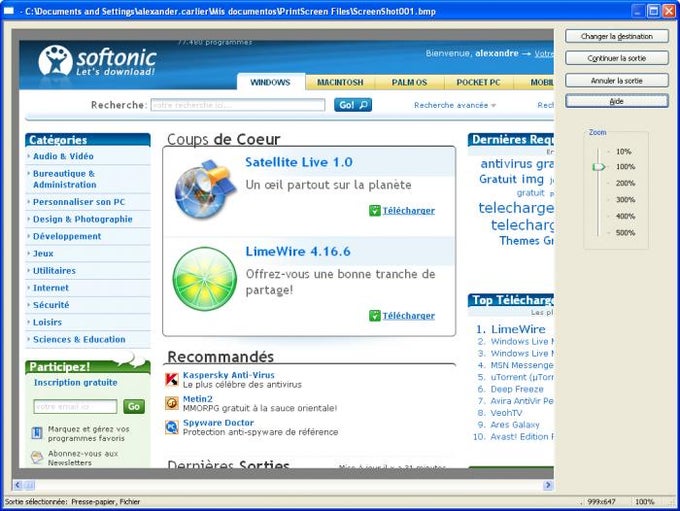This screenshot has width=680, height=511.
Task: Open the Kaspersky Anti-Virus link
Action: [x=229, y=375]
